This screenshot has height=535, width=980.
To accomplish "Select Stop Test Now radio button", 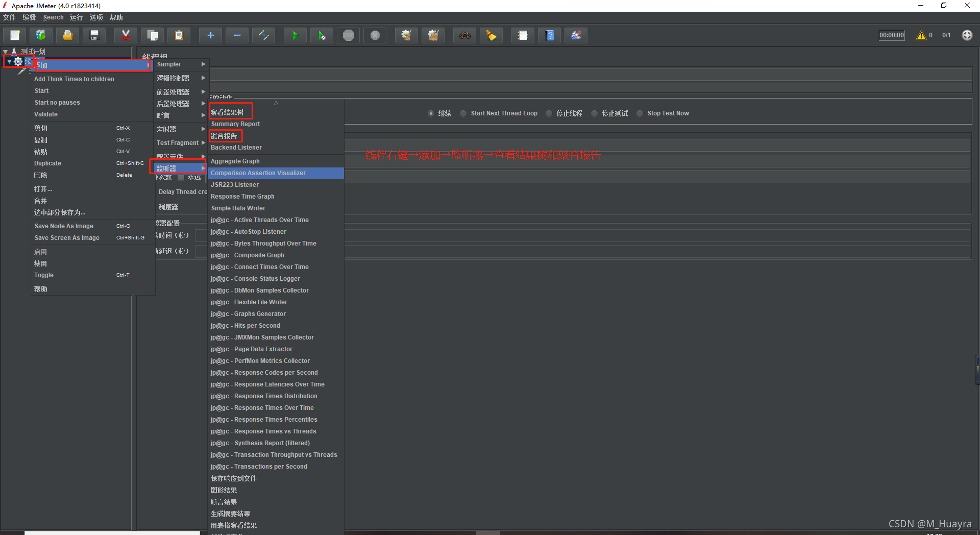I will pyautogui.click(x=640, y=113).
